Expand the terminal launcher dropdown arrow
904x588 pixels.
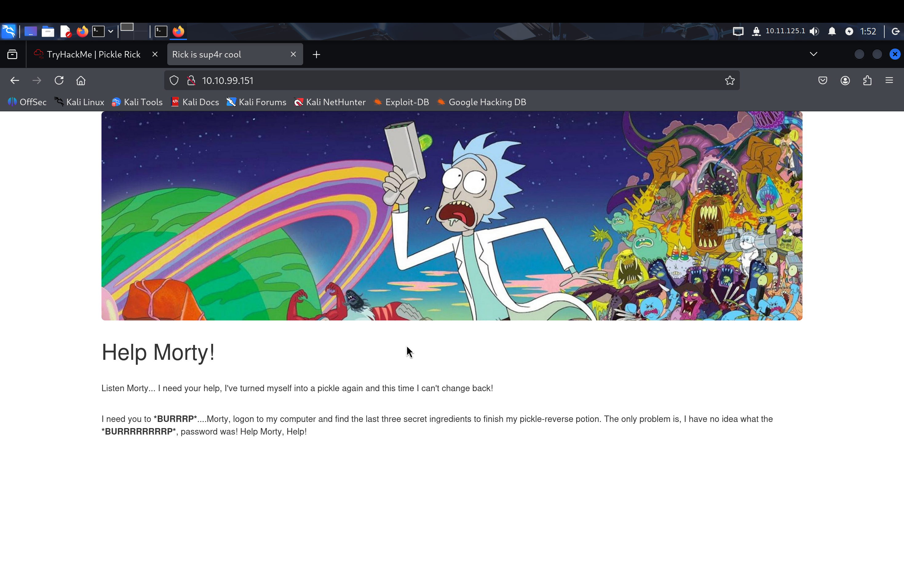coord(110,32)
